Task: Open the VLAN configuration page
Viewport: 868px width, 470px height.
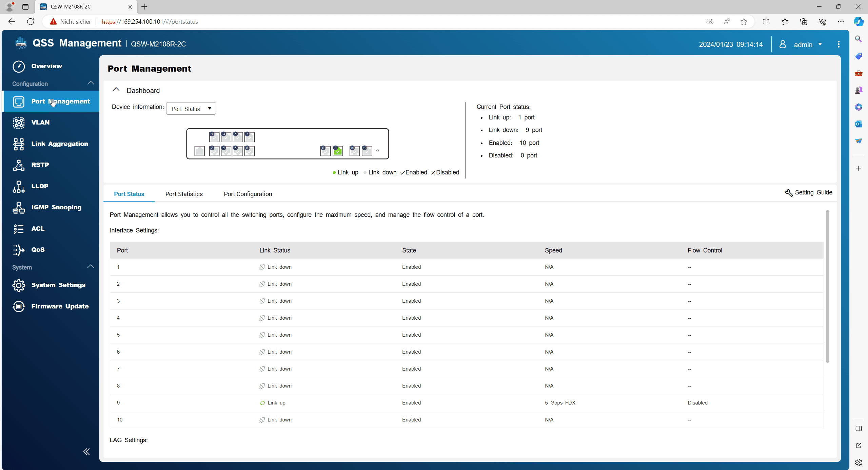Action: tap(40, 123)
